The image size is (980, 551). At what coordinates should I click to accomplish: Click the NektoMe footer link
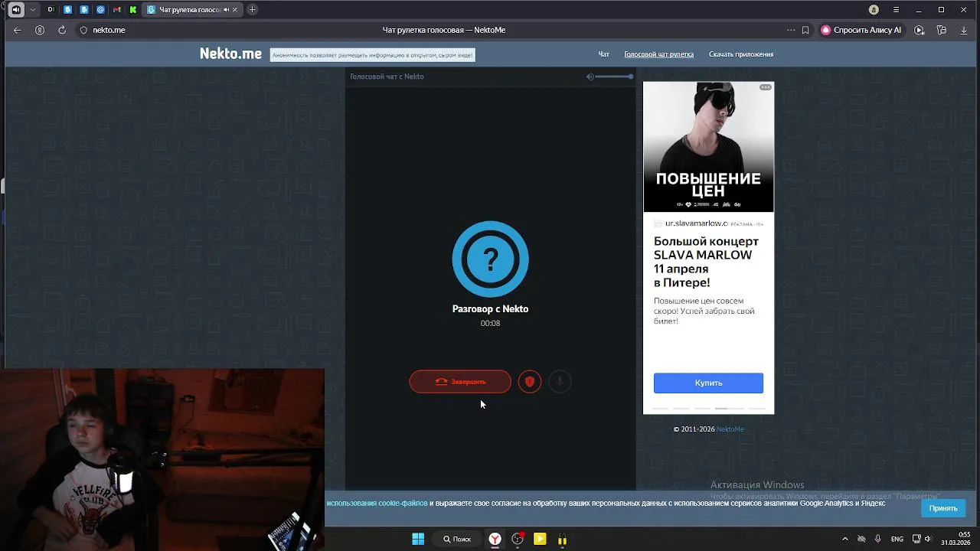[730, 429]
